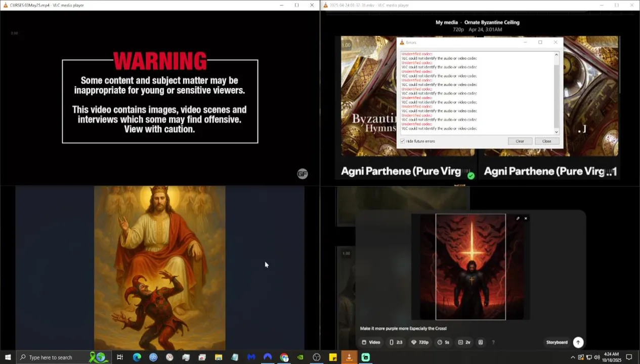Image resolution: width=640 pixels, height=364 pixels.
Task: Open the clock showing 4:24 AM
Action: pos(611,357)
